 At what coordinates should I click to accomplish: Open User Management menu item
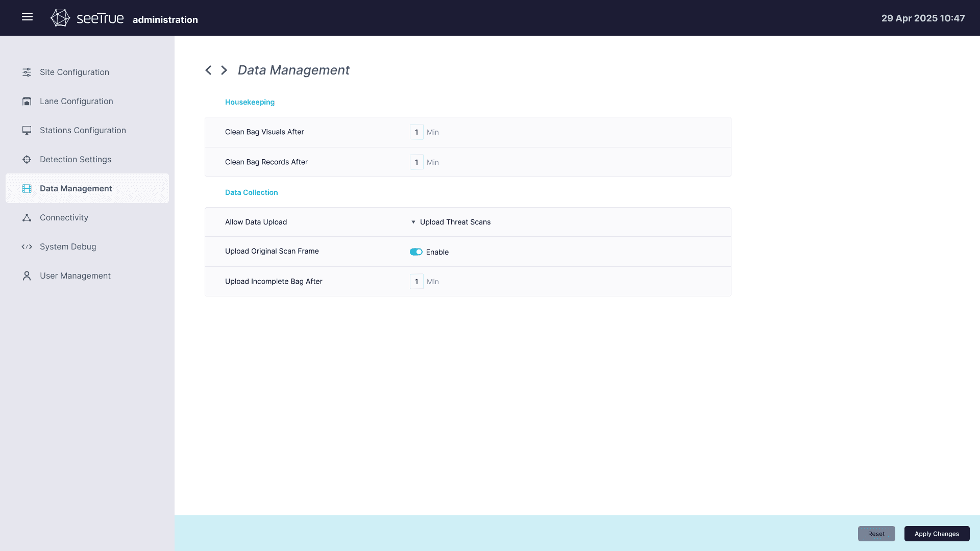tap(75, 275)
